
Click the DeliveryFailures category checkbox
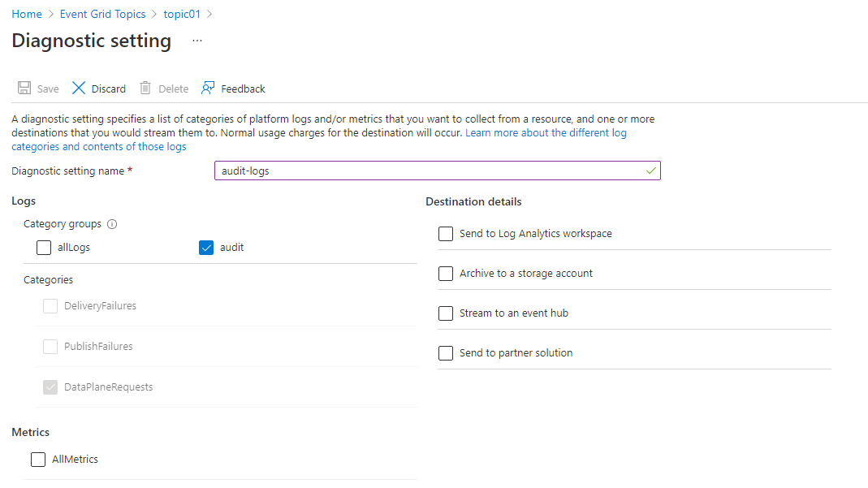click(x=50, y=306)
